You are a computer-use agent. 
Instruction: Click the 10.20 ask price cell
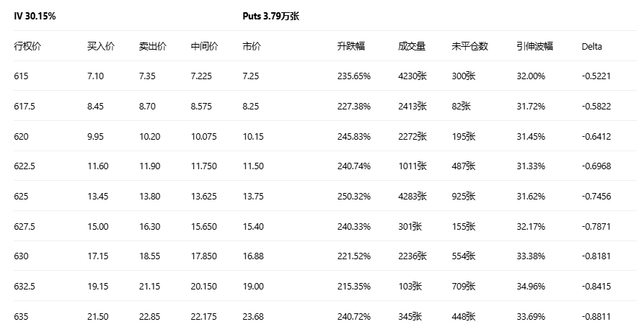tap(149, 136)
